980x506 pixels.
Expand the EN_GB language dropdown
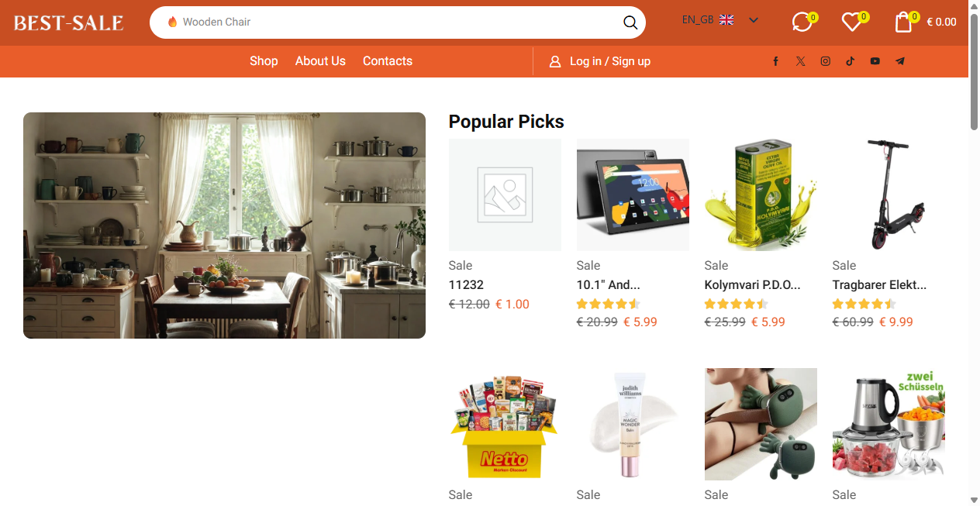[x=720, y=20]
